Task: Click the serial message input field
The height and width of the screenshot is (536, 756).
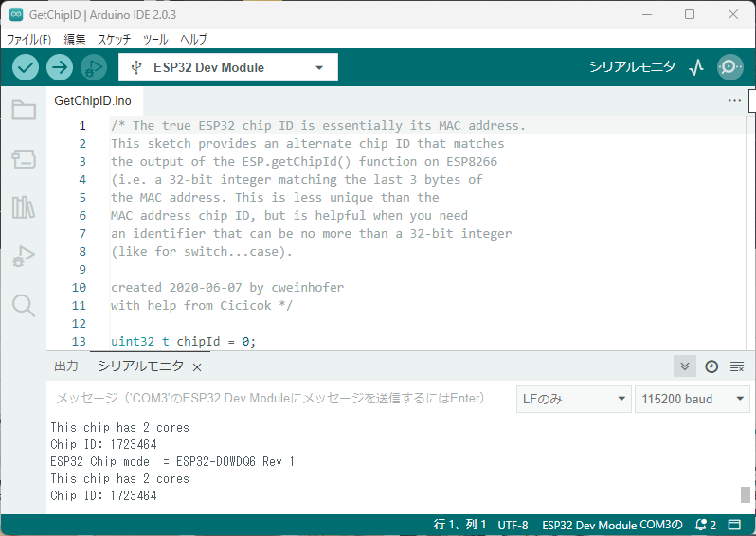Action: coord(279,399)
